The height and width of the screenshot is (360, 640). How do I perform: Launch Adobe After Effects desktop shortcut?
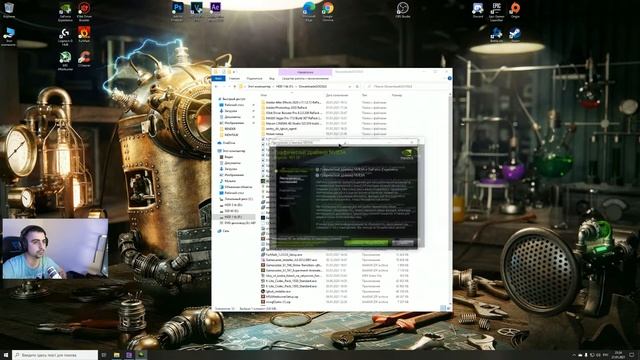[x=216, y=11]
